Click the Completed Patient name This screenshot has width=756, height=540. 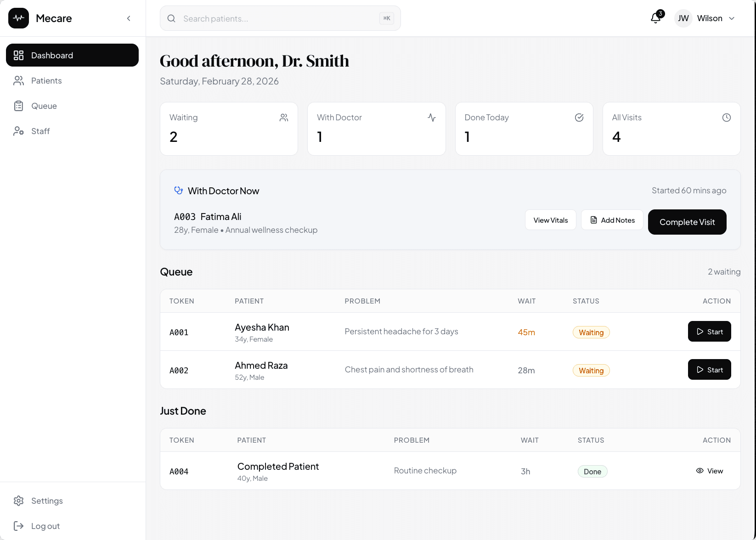pyautogui.click(x=278, y=467)
